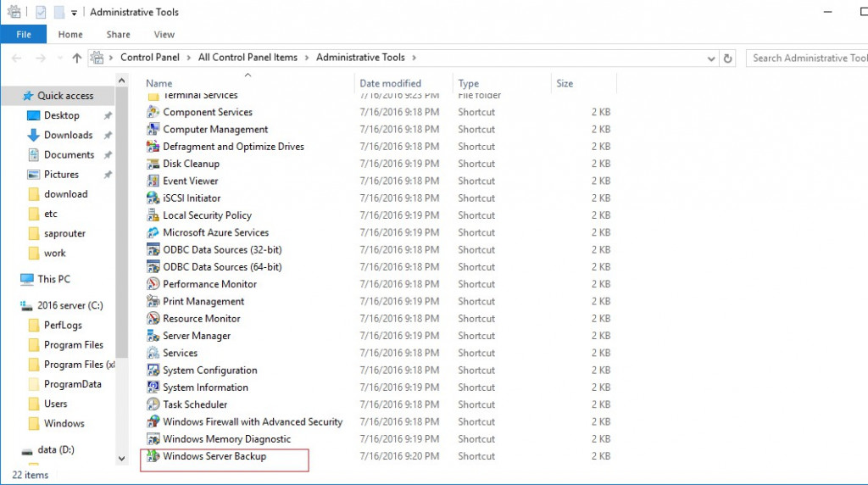Image resolution: width=868 pixels, height=485 pixels.
Task: Select the System Information icon
Action: point(153,387)
